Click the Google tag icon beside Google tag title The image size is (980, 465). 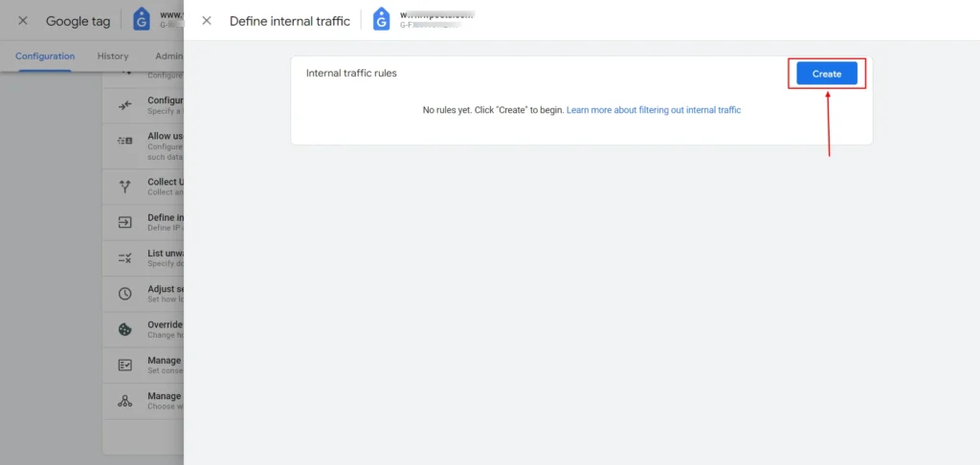tap(142, 20)
